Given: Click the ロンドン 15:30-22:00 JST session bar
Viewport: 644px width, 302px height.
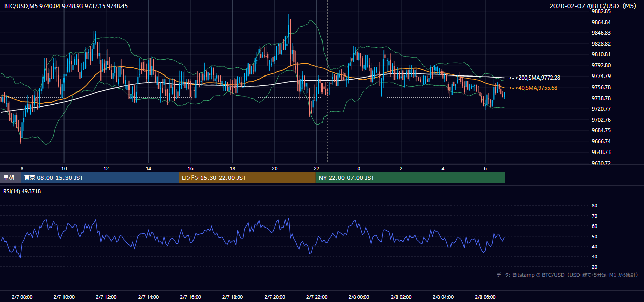Looking at the screenshot, I should [x=247, y=178].
